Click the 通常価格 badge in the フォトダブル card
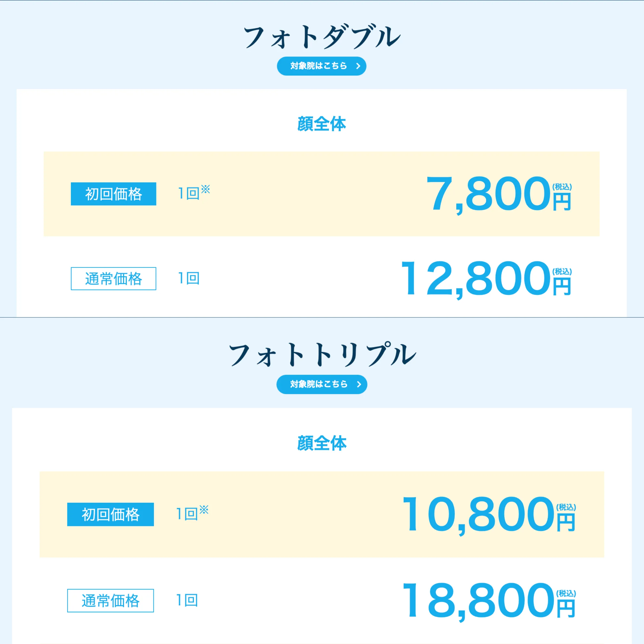The width and height of the screenshot is (644, 644). coord(113,279)
